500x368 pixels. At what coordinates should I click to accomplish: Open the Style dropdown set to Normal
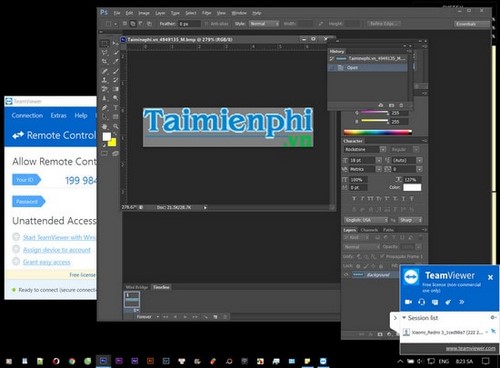(264, 24)
